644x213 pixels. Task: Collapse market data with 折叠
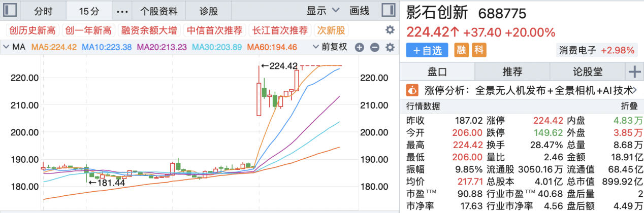tap(629, 106)
